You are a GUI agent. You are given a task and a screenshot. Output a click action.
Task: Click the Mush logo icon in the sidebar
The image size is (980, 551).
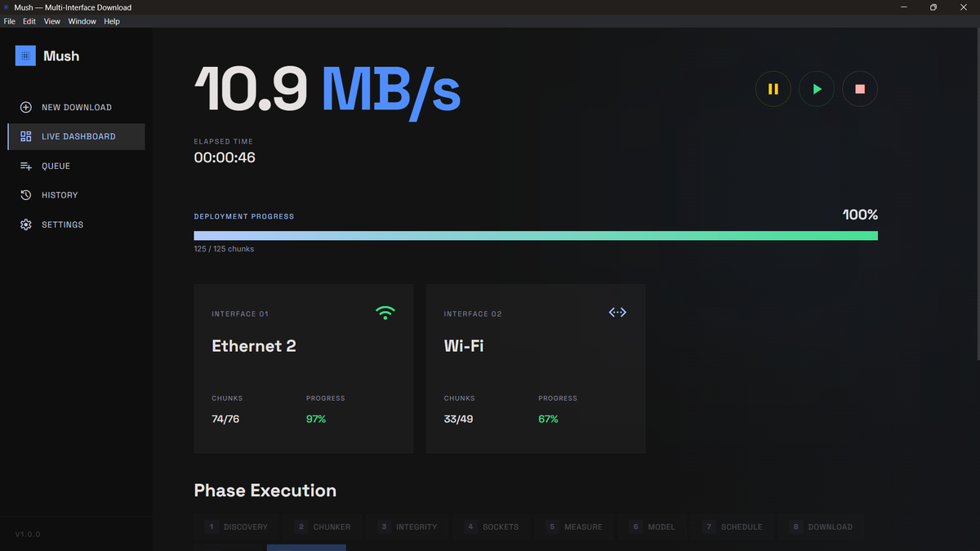[25, 56]
